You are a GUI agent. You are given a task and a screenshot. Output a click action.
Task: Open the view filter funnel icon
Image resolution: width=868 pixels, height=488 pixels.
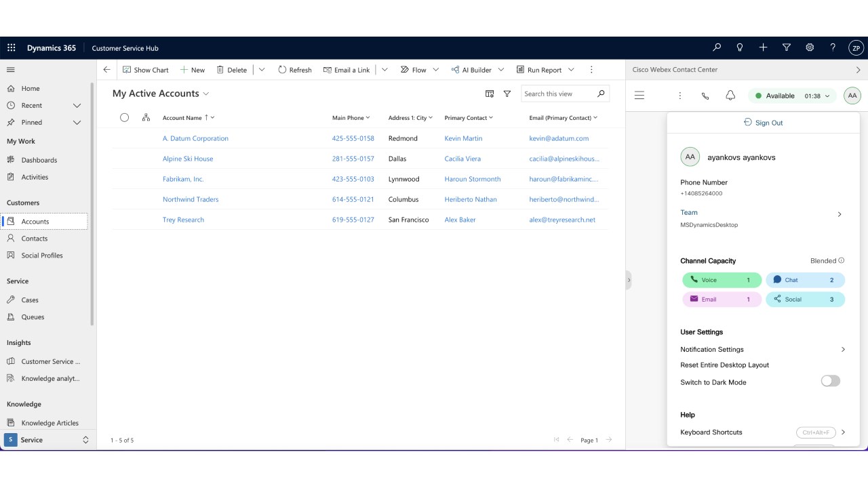507,94
